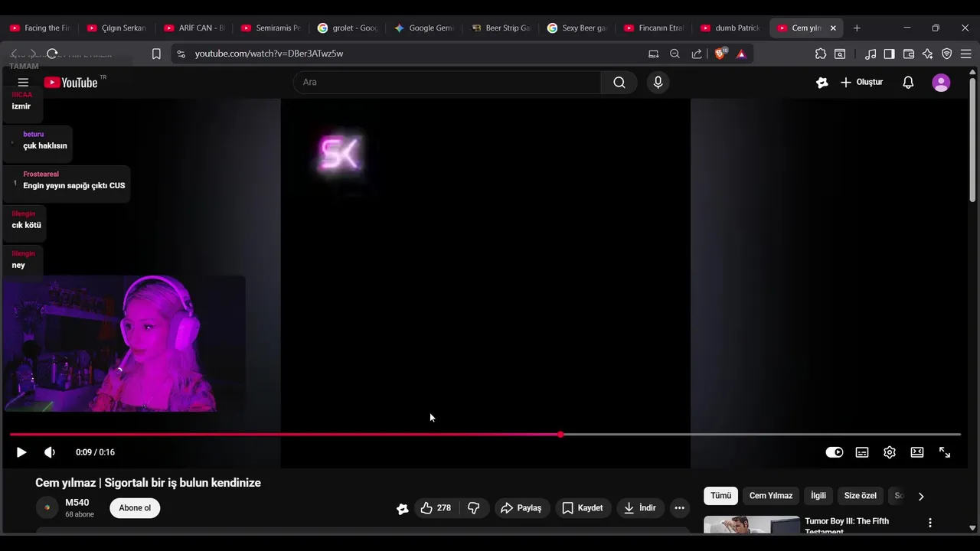
Task: Open Leo AI sparkle icon
Action: click(x=928, y=54)
